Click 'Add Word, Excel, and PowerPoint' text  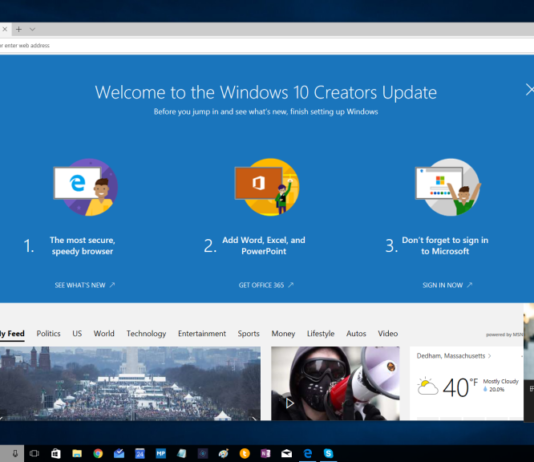(264, 246)
